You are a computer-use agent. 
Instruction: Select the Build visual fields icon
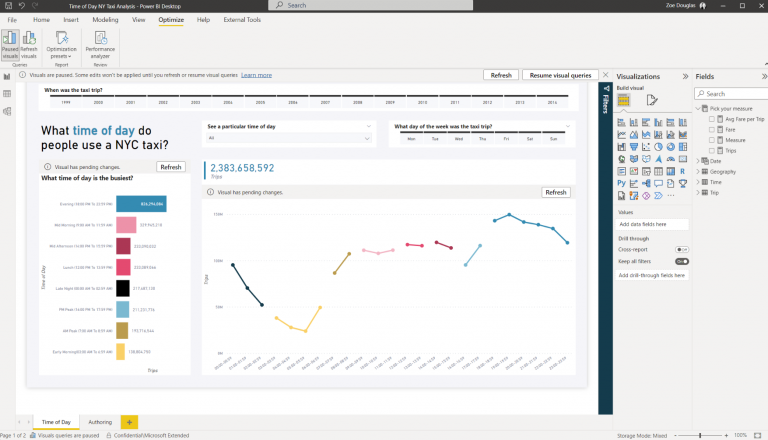623,100
